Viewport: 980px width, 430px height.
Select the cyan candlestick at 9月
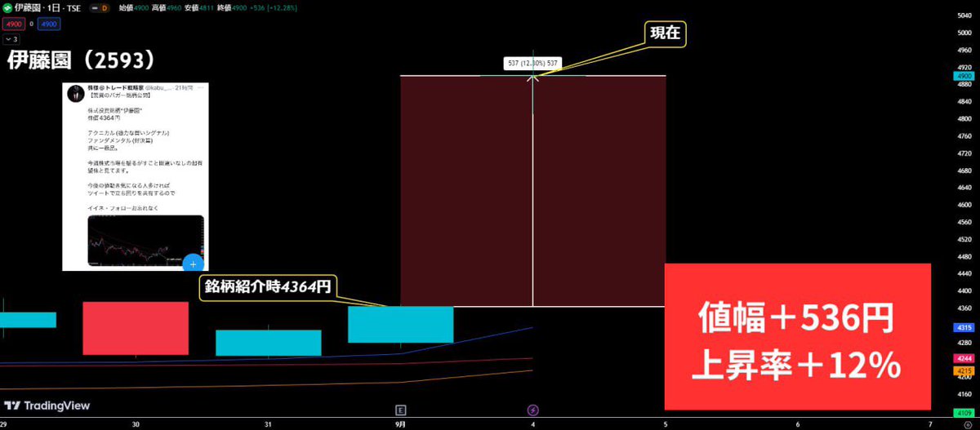(x=400, y=325)
